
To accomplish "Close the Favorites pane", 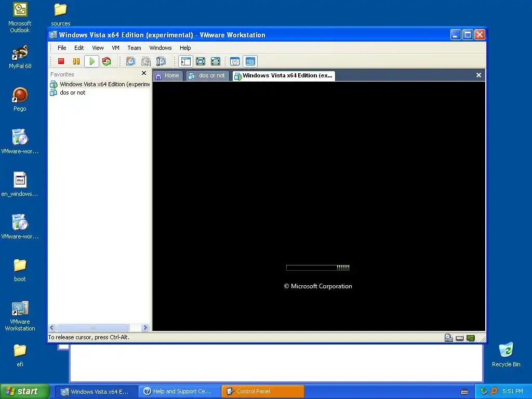I will coord(144,73).
